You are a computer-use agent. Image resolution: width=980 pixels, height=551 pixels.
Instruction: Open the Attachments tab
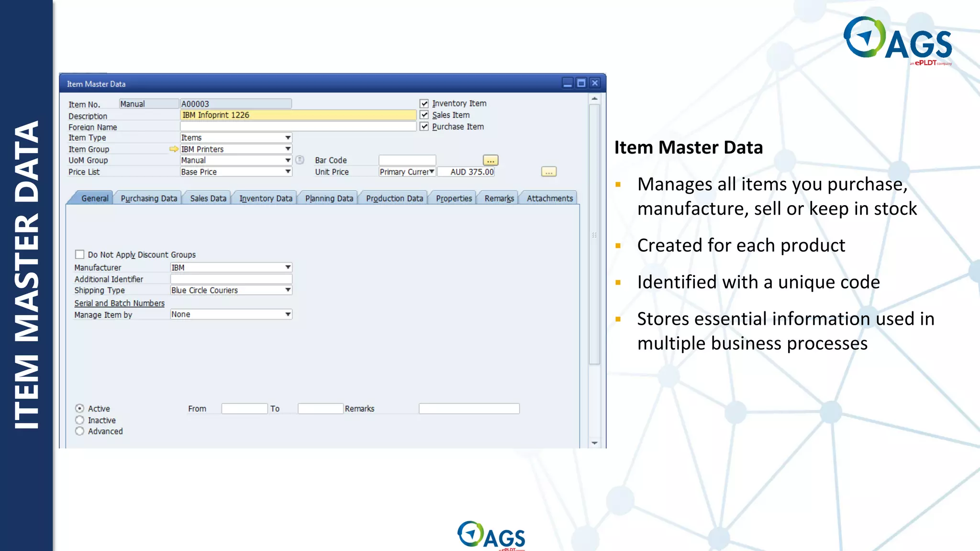tap(550, 198)
